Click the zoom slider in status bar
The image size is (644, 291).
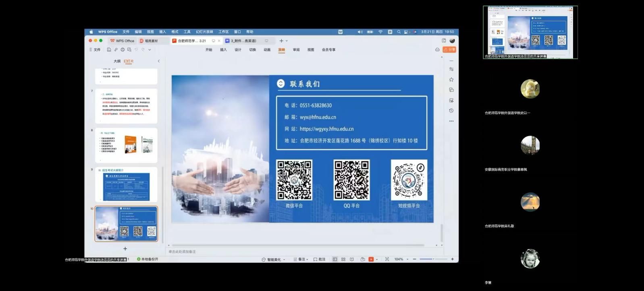433,259
